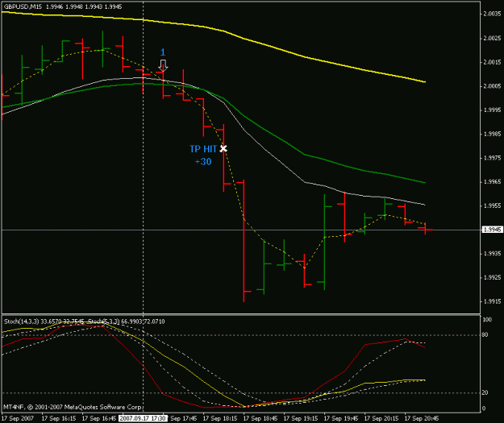Click the 20 level on stochastic scale
This screenshot has width=504, height=423.
pos(485,393)
